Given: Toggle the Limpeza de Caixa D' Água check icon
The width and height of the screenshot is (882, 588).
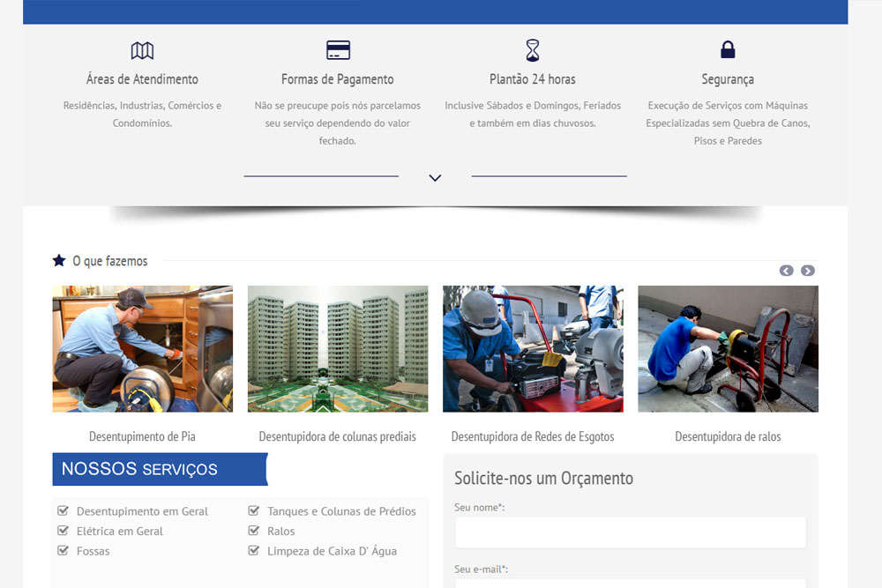Looking at the screenshot, I should click(x=254, y=550).
